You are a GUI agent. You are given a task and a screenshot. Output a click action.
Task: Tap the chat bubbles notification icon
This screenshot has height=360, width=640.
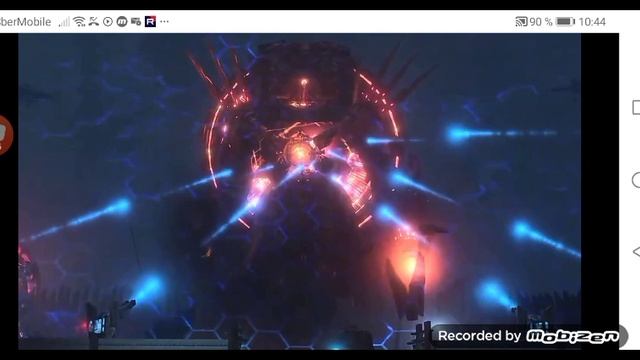tap(136, 22)
